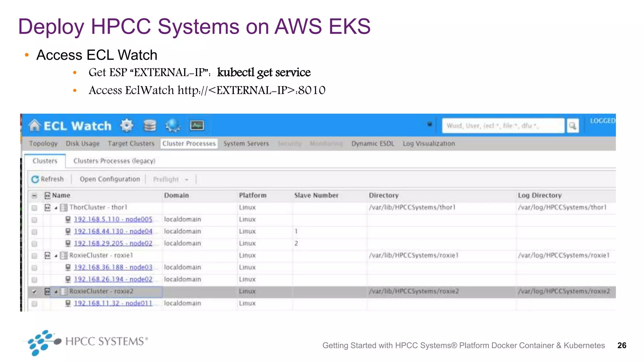Screen dimensions: 644x362
Task: Open the monitor activity icon
Action: [197, 125]
